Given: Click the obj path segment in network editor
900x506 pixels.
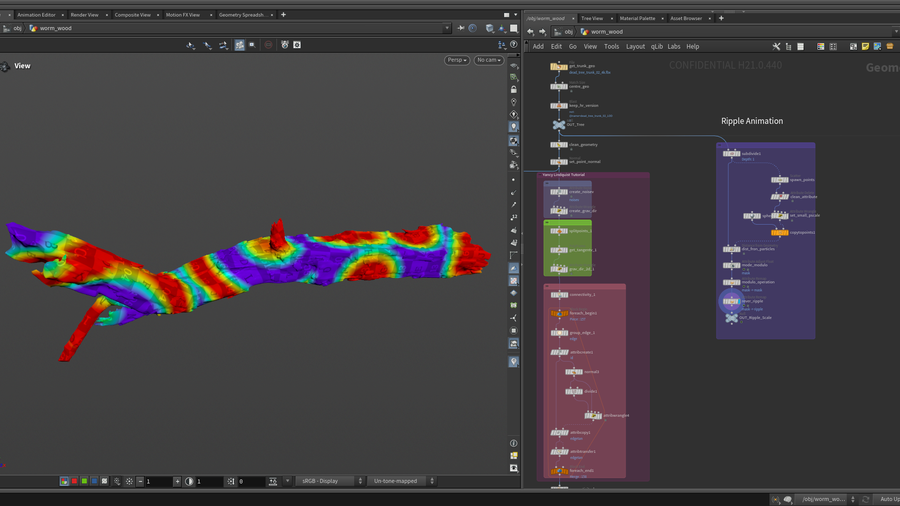Looking at the screenshot, I should pyautogui.click(x=566, y=31).
